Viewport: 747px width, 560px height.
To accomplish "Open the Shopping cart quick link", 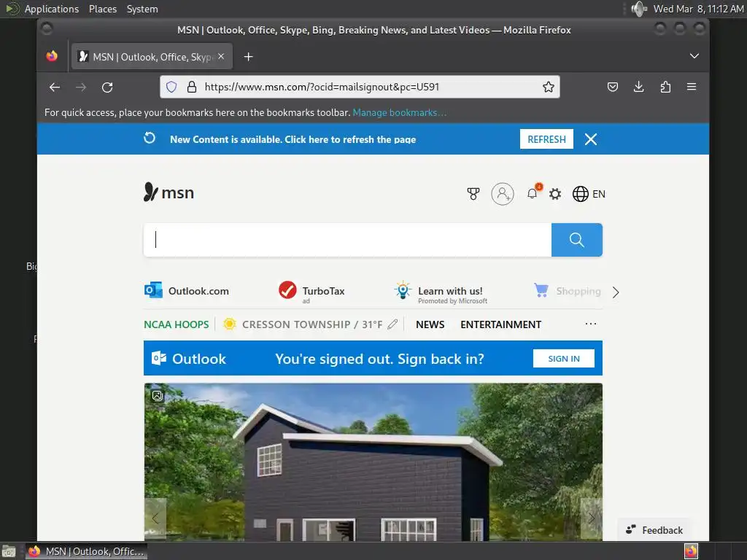I will click(x=568, y=290).
